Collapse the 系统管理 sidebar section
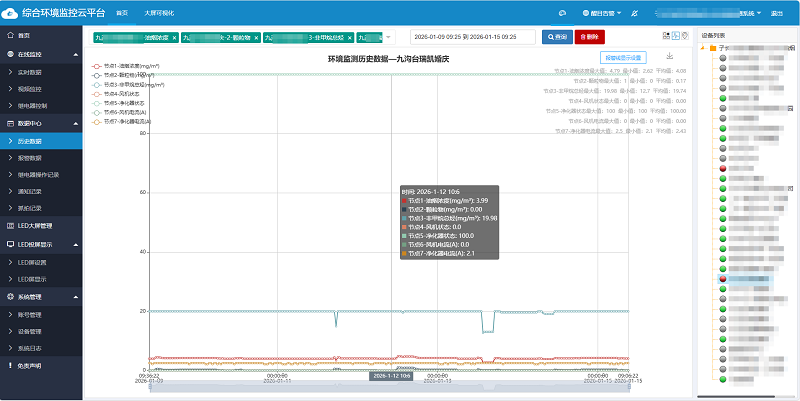The width and height of the screenshot is (800, 401). click(76, 297)
